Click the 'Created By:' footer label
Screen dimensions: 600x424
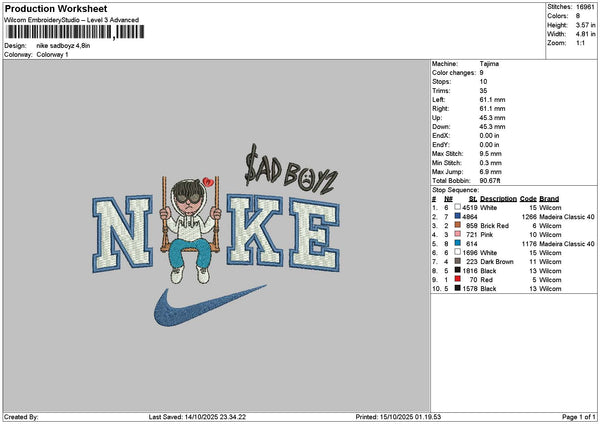click(21, 417)
